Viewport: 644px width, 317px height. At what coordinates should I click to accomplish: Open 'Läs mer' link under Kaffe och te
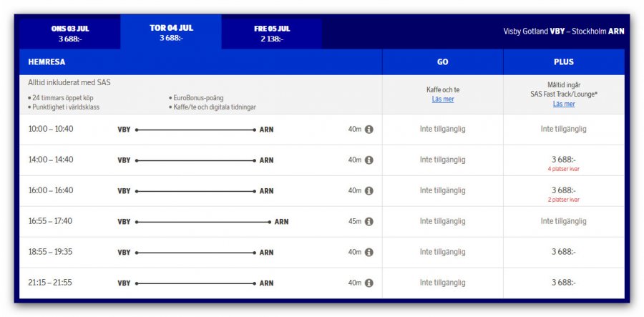442,99
